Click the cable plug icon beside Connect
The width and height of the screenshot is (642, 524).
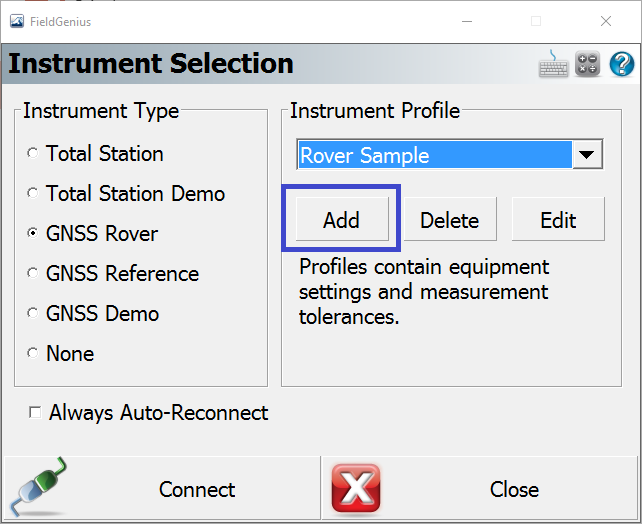click(x=39, y=489)
